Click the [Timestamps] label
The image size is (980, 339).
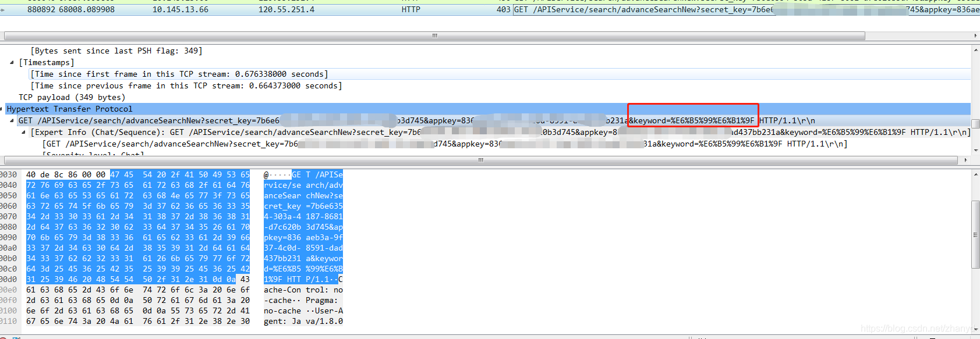pos(47,62)
